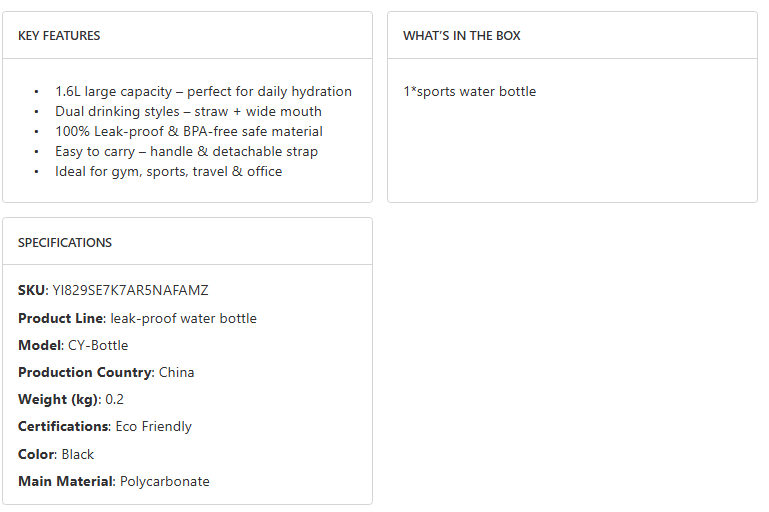Click the KEY FEATURES heading

[x=59, y=36]
